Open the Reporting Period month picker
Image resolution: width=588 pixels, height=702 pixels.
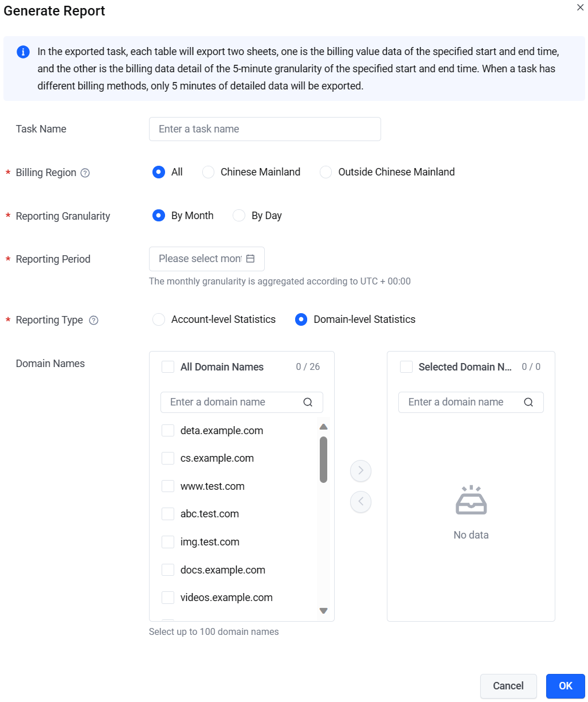(x=207, y=259)
